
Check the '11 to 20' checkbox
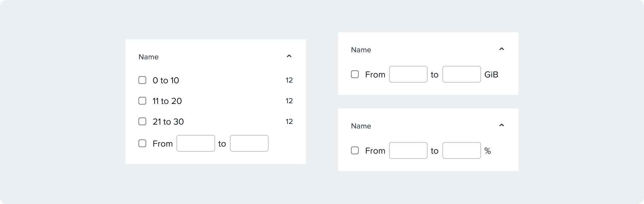point(142,101)
